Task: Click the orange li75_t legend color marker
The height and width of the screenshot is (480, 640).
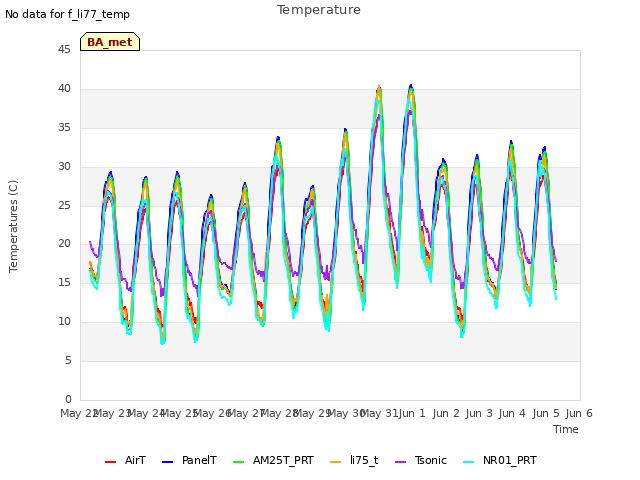Action: [x=336, y=462]
